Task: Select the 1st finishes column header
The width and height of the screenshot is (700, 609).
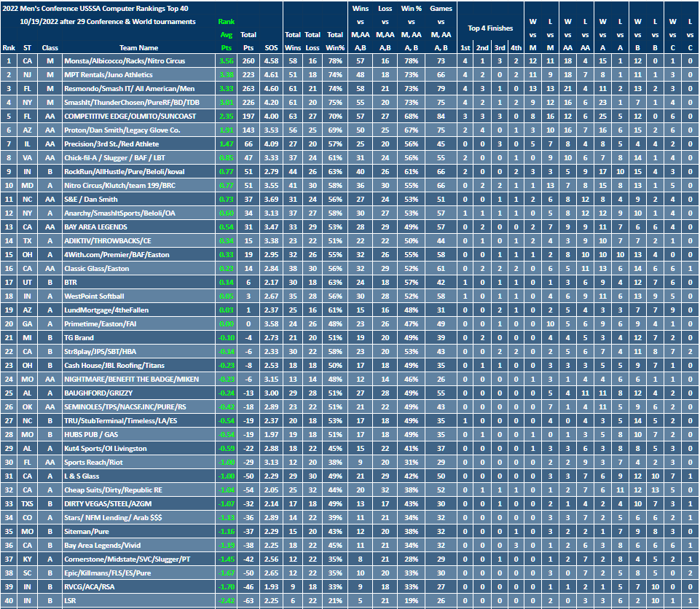Action: click(465, 48)
